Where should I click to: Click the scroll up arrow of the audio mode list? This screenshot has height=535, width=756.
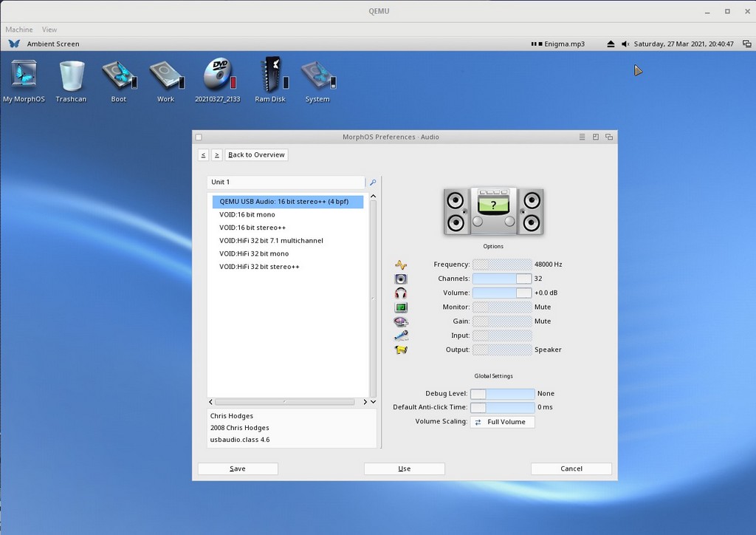pos(373,197)
